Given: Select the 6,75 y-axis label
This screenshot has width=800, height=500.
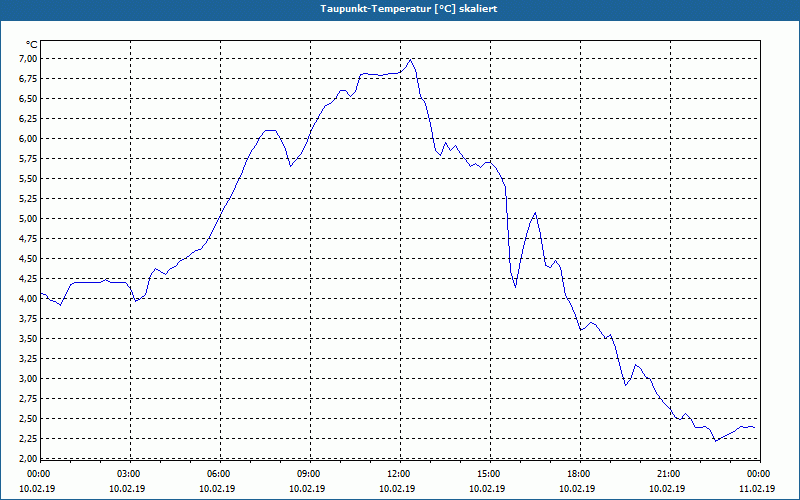Looking at the screenshot, I should tap(29, 79).
